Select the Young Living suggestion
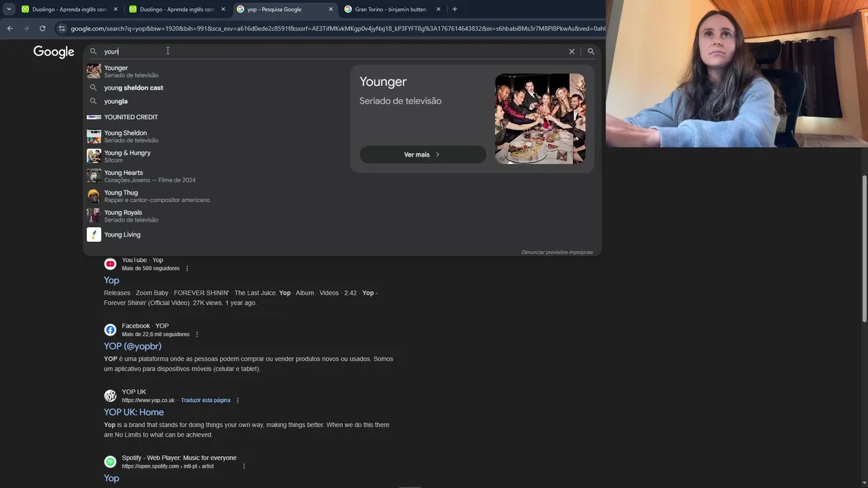 point(216,235)
